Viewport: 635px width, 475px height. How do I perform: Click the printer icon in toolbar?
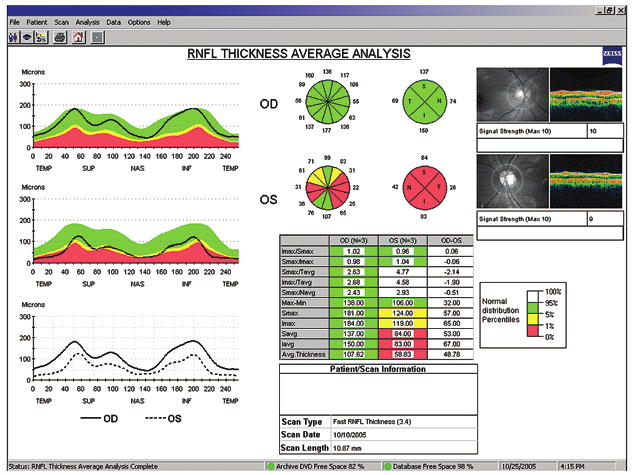60,37
